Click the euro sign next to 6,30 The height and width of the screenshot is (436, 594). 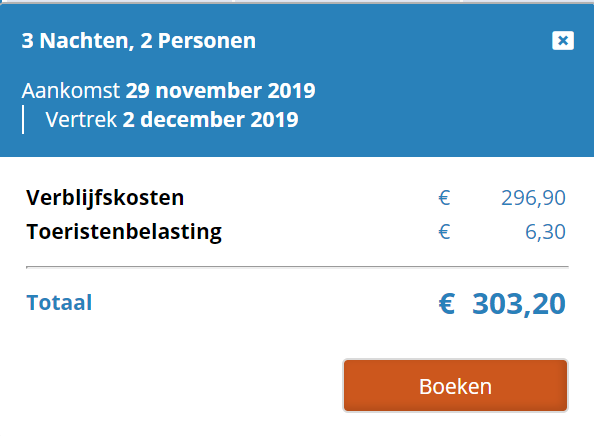point(444,232)
